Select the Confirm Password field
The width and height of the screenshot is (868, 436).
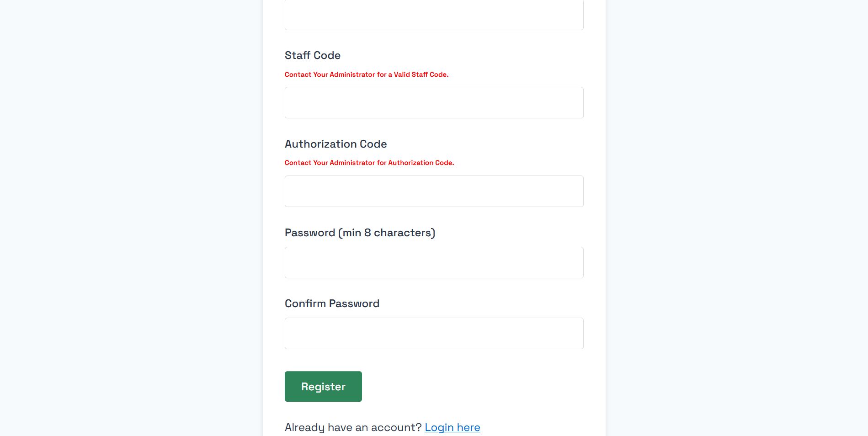tap(434, 334)
